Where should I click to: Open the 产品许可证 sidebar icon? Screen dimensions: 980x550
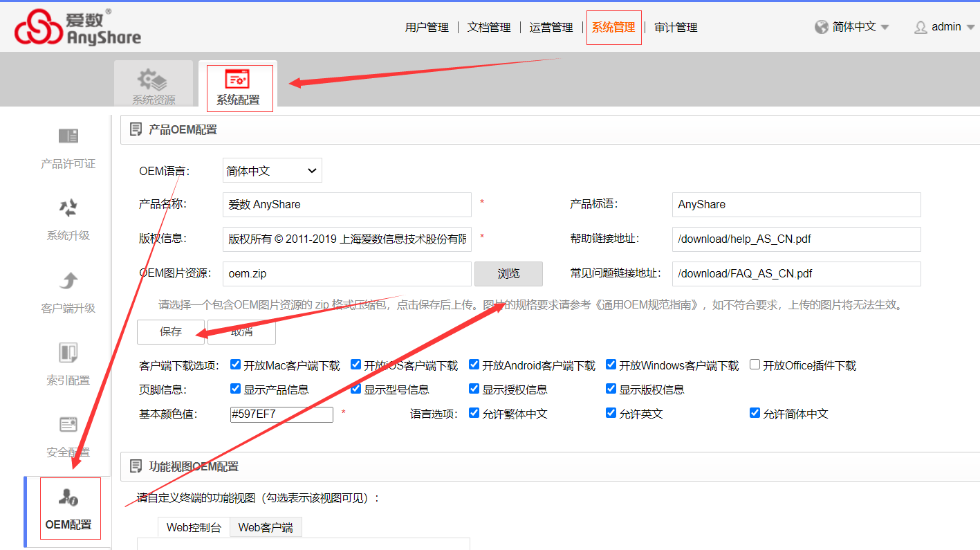[68, 136]
